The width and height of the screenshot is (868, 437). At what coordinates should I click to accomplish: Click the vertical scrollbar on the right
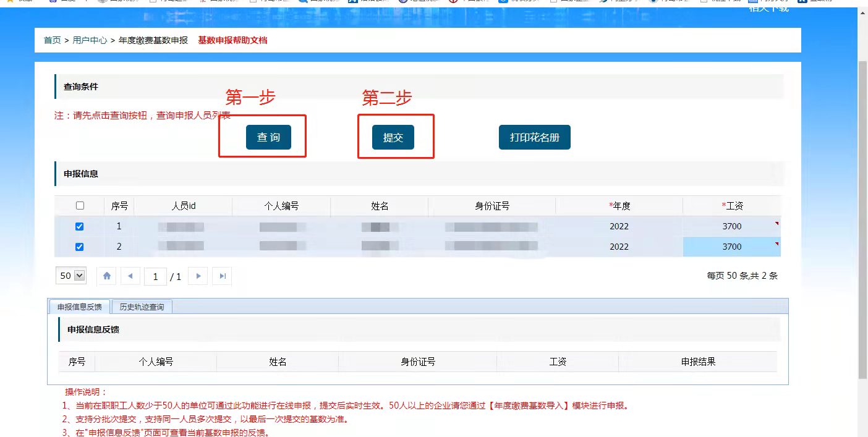(862, 216)
